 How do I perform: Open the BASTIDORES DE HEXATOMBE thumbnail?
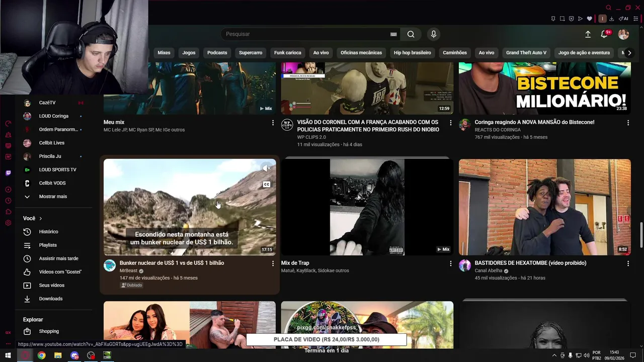[544, 207]
